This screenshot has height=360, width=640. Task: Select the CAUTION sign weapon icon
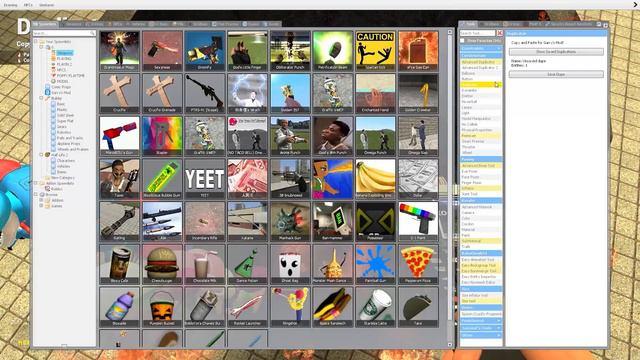pyautogui.click(x=375, y=51)
